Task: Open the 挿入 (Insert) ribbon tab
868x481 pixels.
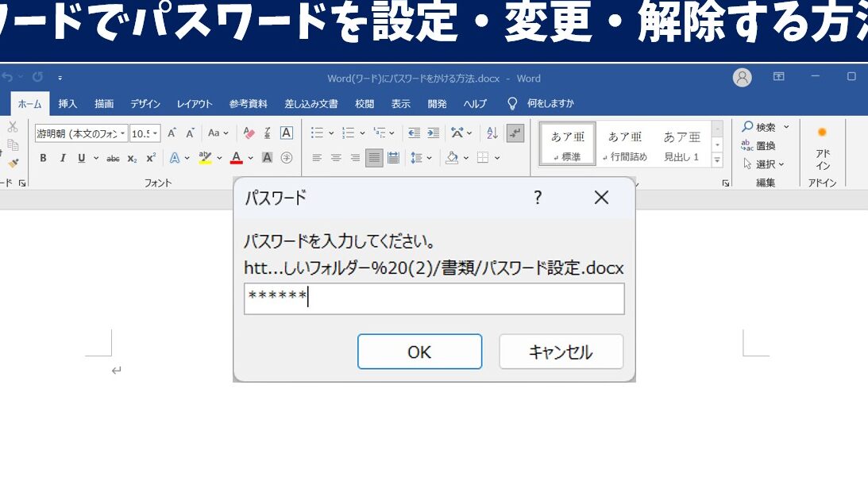Action: 68,104
